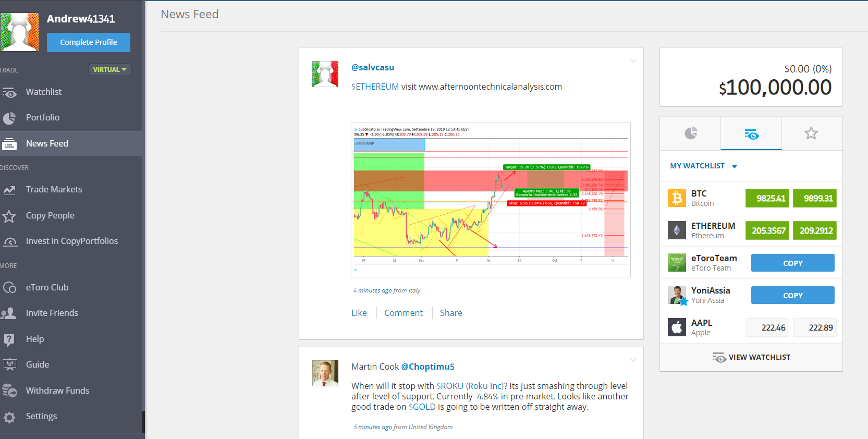The height and width of the screenshot is (439, 868).
Task: Expand options chevron on Martin Cook post
Action: point(633,360)
